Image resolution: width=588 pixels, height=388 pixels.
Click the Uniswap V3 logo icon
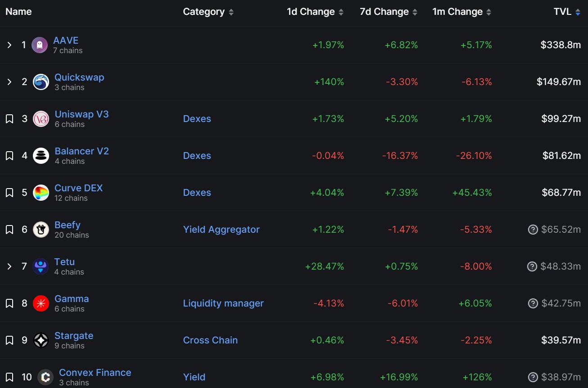(x=41, y=118)
